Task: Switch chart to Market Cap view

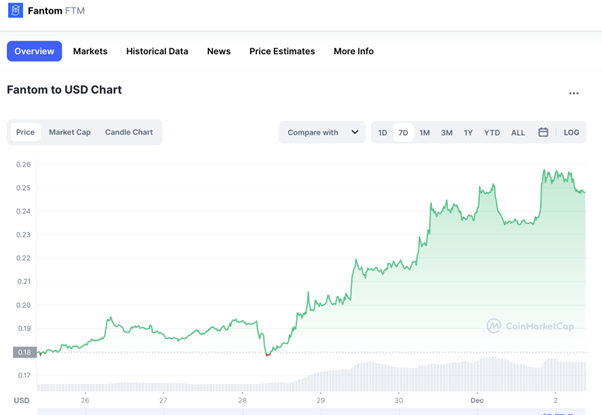Action: pos(69,132)
